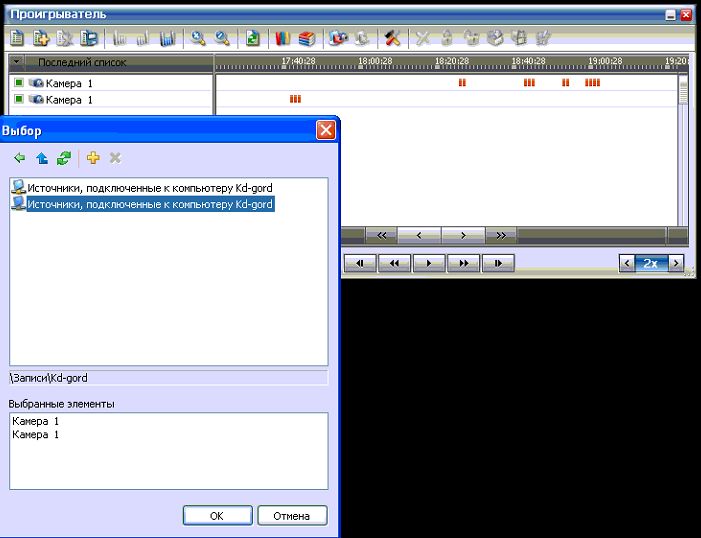Viewport: 701px width, 538px height.
Task: Refresh the source list with green arrows icon
Action: click(x=64, y=158)
